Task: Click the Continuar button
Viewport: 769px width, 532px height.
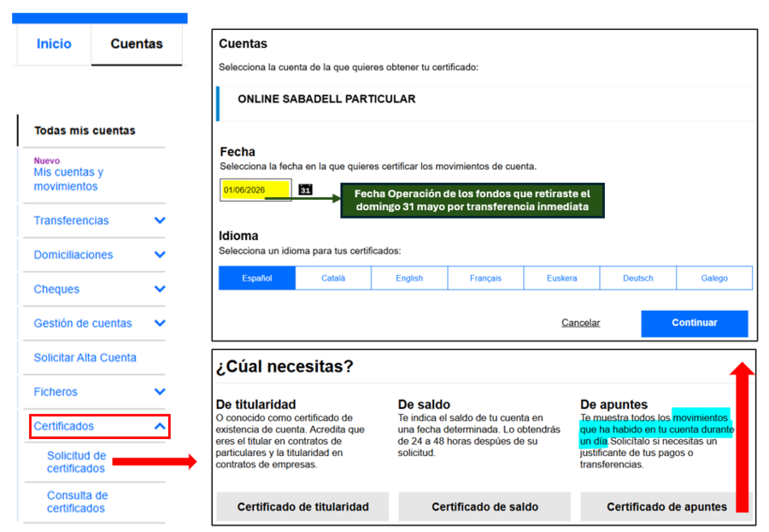Action: (x=695, y=323)
